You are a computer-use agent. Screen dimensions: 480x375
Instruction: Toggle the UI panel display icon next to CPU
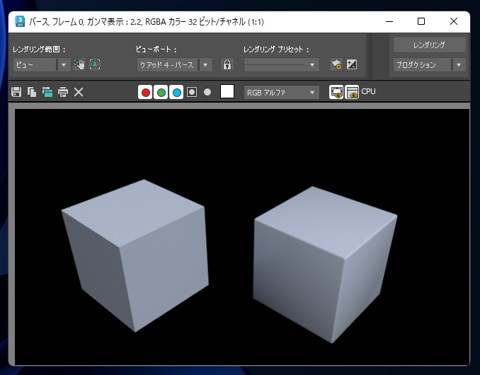(x=352, y=92)
